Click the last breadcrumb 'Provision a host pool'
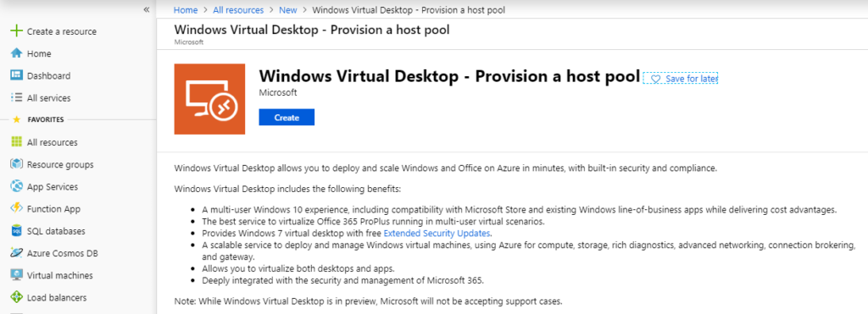868x314 pixels. click(x=409, y=10)
